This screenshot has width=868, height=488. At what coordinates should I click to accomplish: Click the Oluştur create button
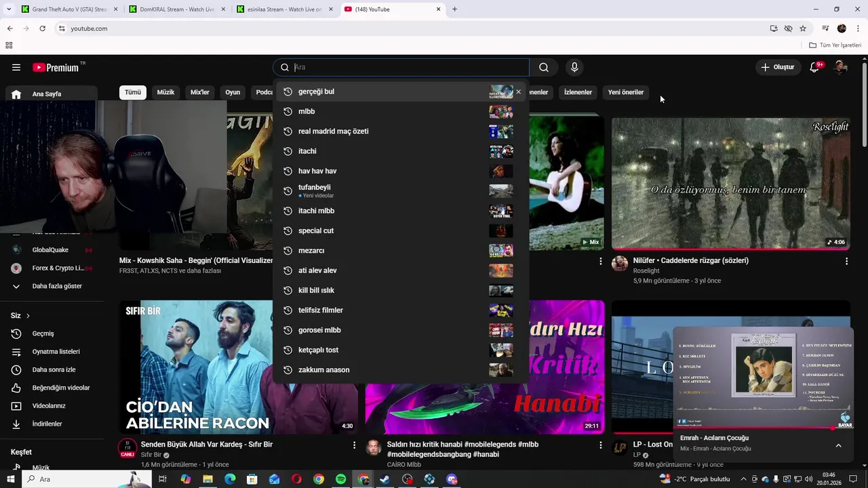click(x=777, y=67)
